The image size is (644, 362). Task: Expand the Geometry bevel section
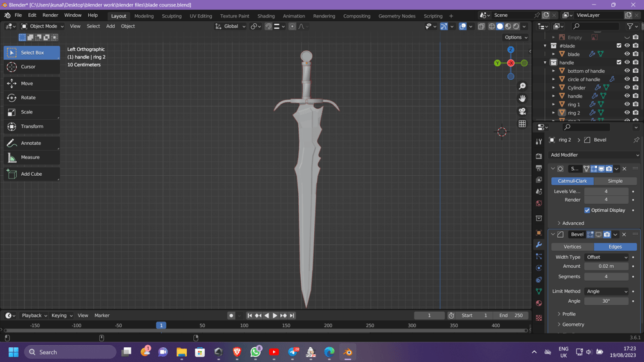(571, 325)
